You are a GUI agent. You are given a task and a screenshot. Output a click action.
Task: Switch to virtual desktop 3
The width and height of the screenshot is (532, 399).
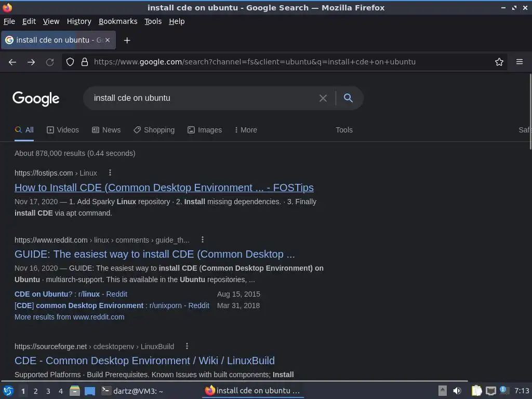(x=48, y=391)
